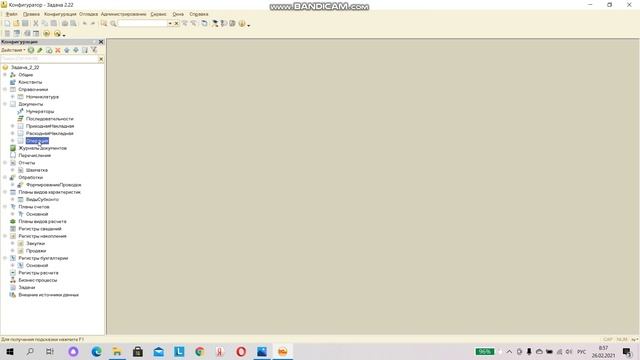This screenshot has height=360, width=640.
Task: Select the Задача_2_22 root node
Action: click(x=25, y=67)
